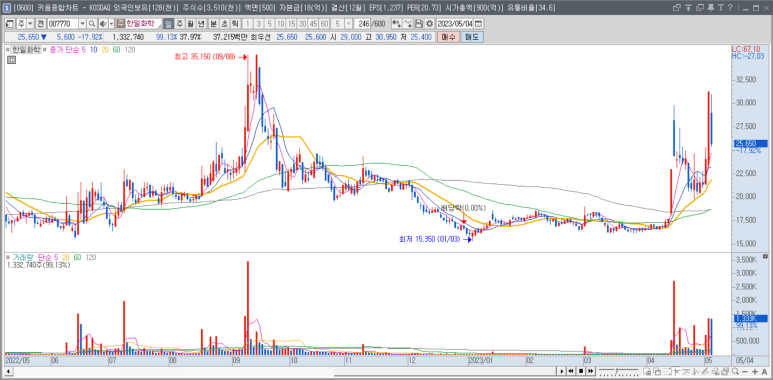
Task: Click the 한일화학 stock name box
Action: pos(143,24)
